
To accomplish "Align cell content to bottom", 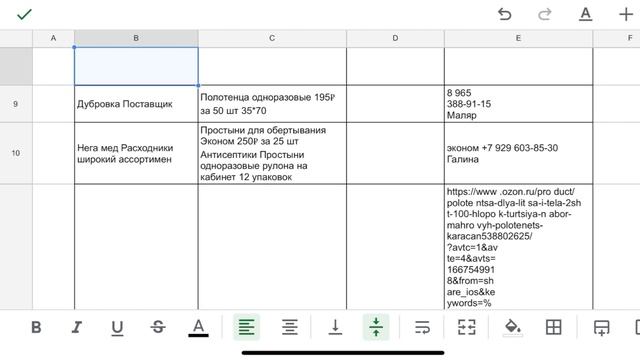I will pyautogui.click(x=335, y=327).
